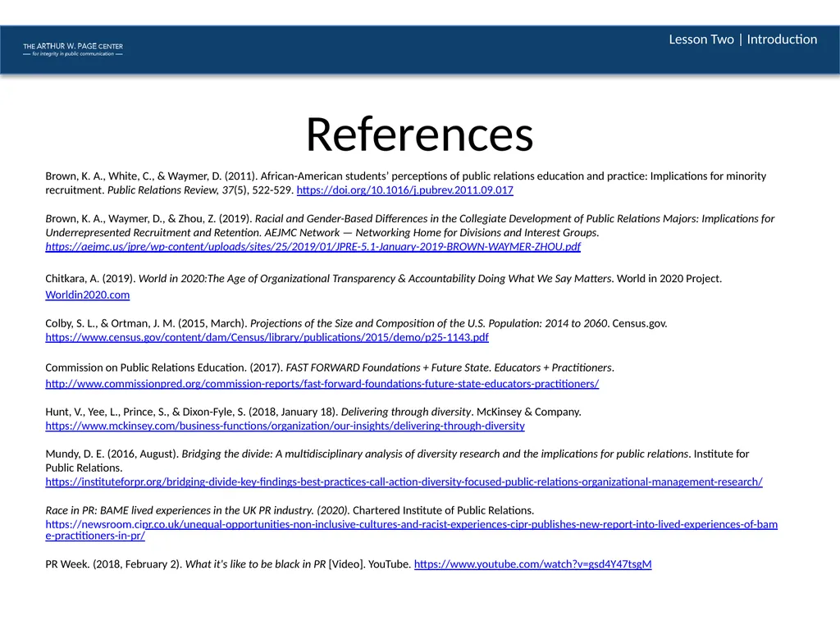Click the 'Mundy, D. E. (2016, August)' citation
840x630 pixels.
[112, 454]
